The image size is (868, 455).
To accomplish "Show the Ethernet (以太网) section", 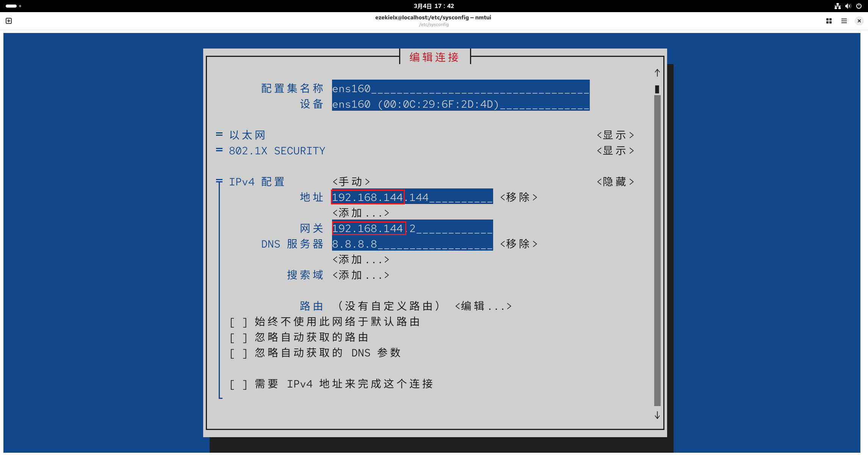I will [615, 135].
